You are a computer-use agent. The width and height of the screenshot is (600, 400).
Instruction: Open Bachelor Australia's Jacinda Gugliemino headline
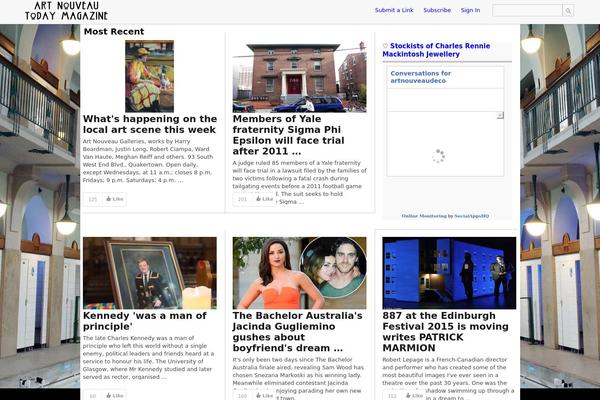click(x=297, y=332)
